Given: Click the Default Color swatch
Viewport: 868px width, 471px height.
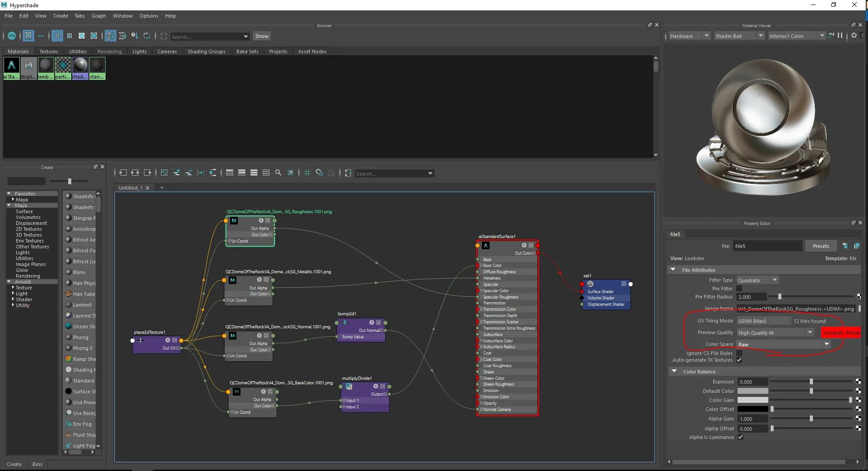Looking at the screenshot, I should [753, 391].
